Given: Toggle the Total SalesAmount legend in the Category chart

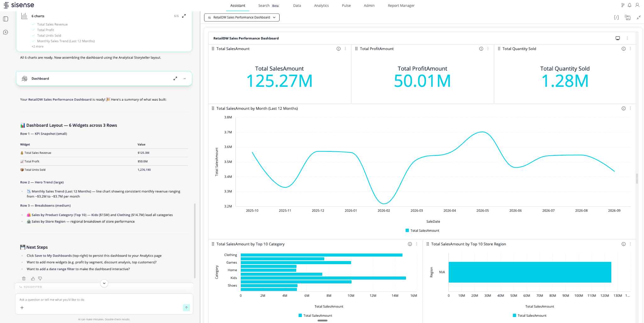Looking at the screenshot, I should [315, 315].
